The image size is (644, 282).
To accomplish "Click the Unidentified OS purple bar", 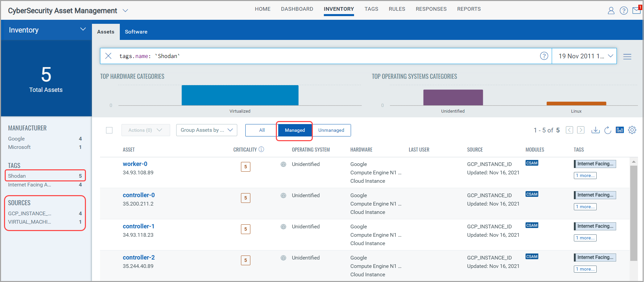I will (453, 97).
